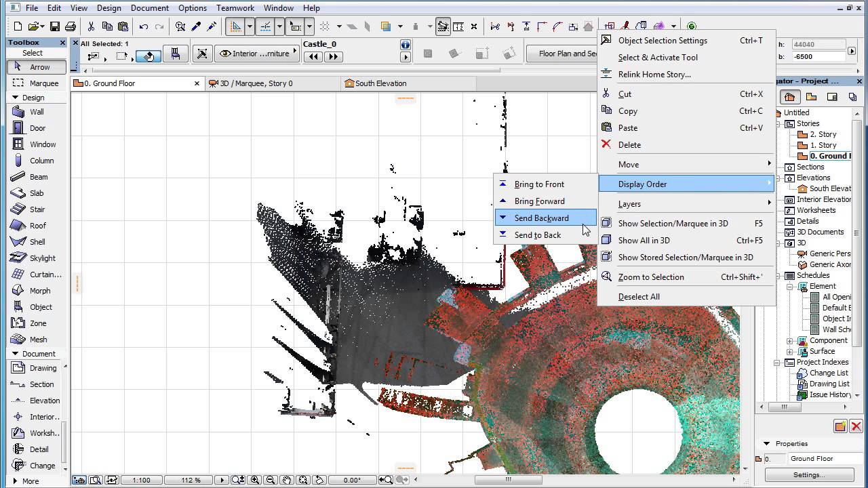This screenshot has height=488, width=868.
Task: Click the zoom out magnifier button
Action: 271,480
